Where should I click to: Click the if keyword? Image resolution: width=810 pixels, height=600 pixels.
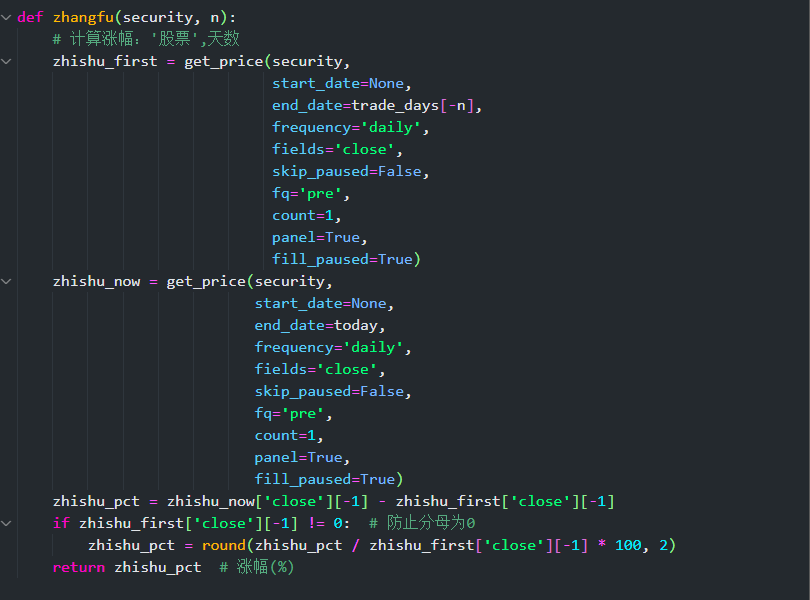click(x=61, y=524)
